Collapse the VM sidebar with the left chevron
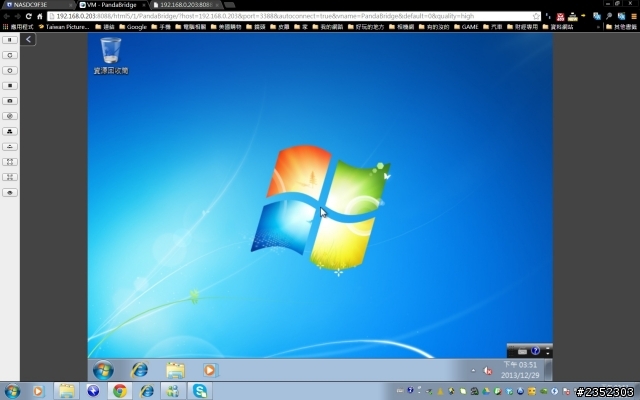This screenshot has width=640, height=400. (x=28, y=40)
